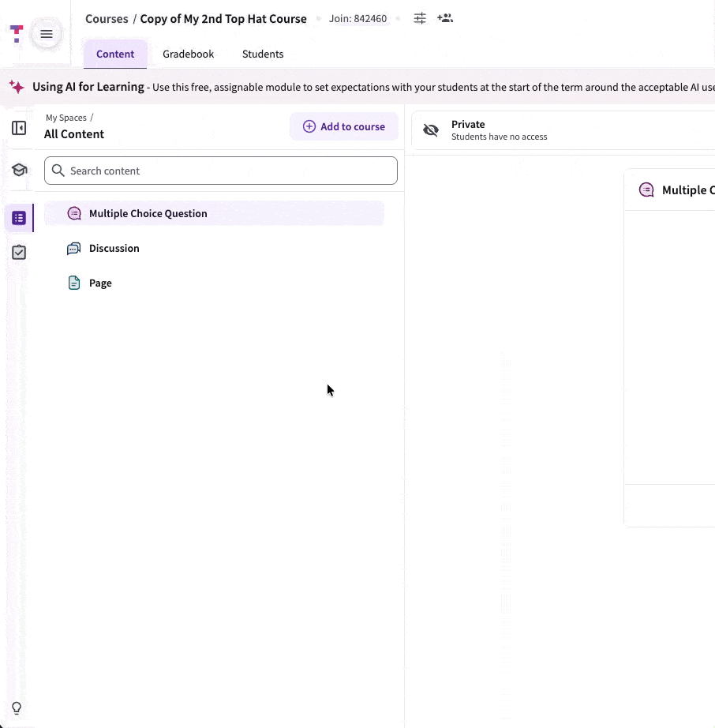This screenshot has height=728, width=715.
Task: Click the invite people icon in header
Action: (x=445, y=18)
